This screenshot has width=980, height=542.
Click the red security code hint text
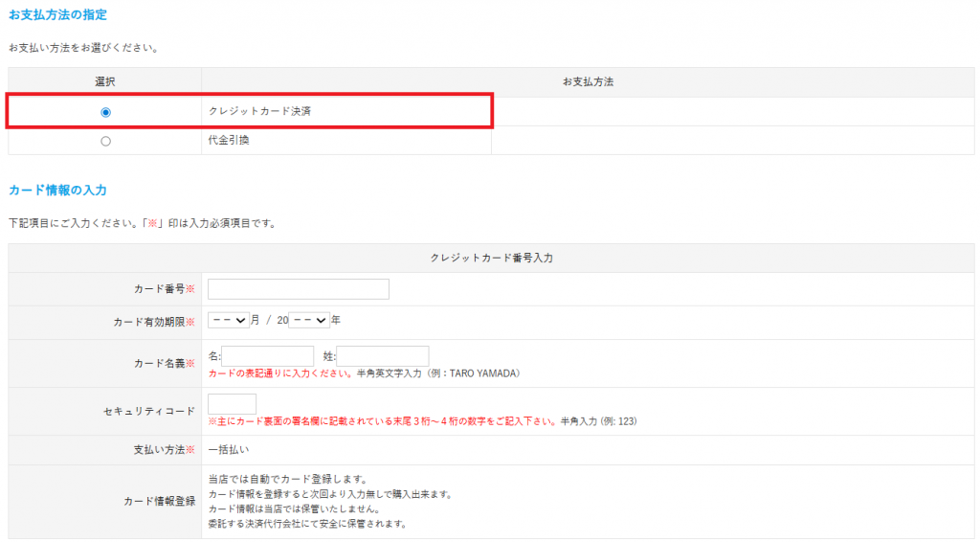[x=382, y=421]
